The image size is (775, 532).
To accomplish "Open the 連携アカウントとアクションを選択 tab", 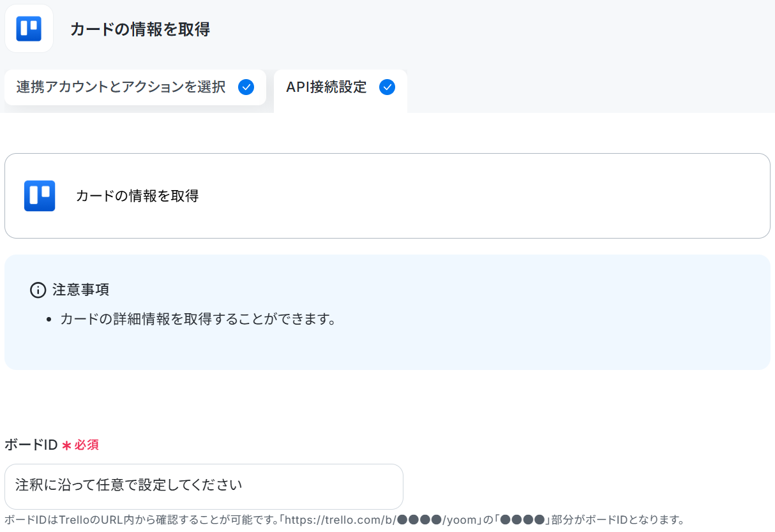I will click(135, 87).
